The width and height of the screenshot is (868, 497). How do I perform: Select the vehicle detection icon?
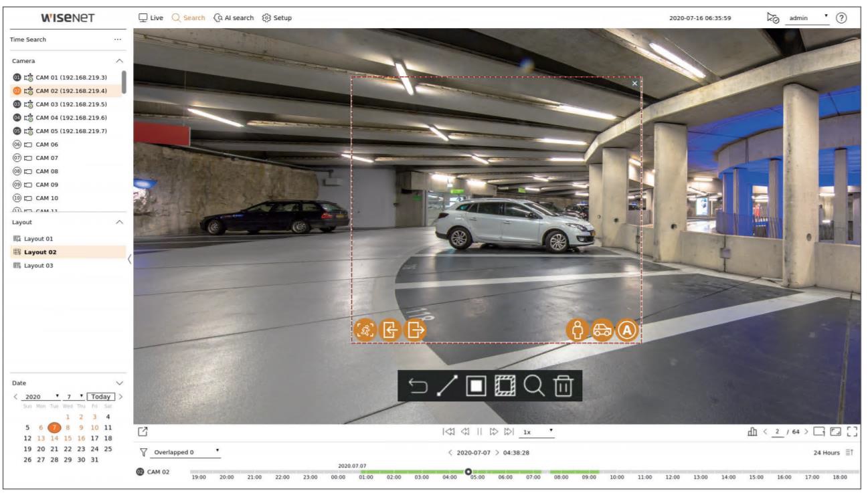[x=602, y=330]
